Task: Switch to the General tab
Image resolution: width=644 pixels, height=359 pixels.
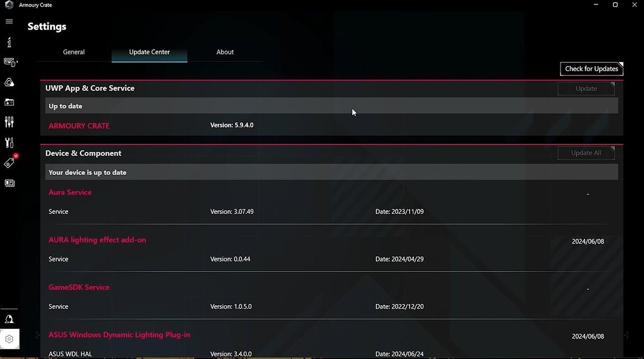Action: (x=73, y=52)
